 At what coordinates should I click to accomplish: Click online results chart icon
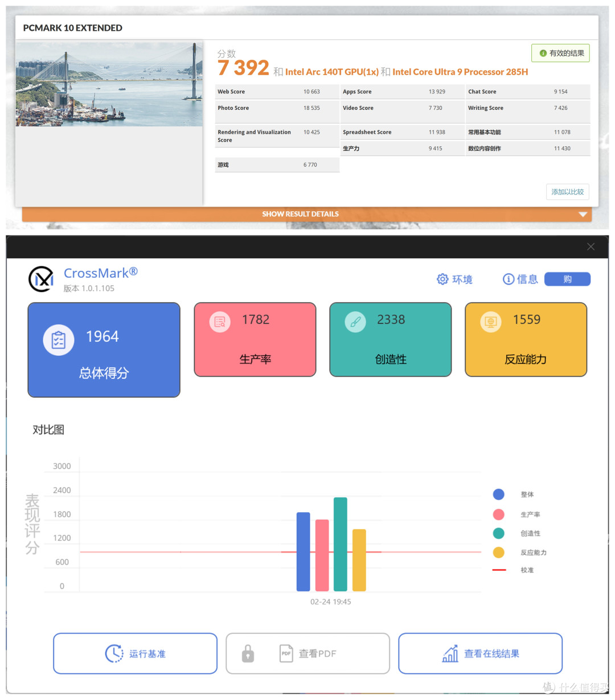(x=450, y=654)
